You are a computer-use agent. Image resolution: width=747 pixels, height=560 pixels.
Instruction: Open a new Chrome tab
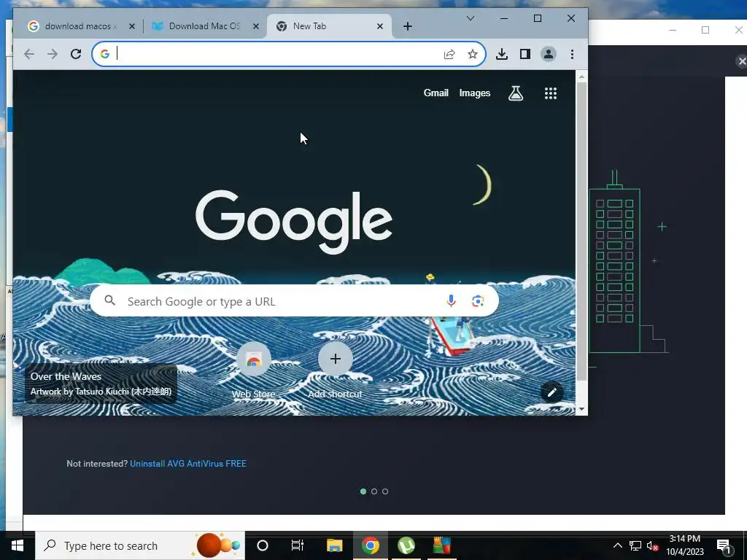click(x=407, y=26)
